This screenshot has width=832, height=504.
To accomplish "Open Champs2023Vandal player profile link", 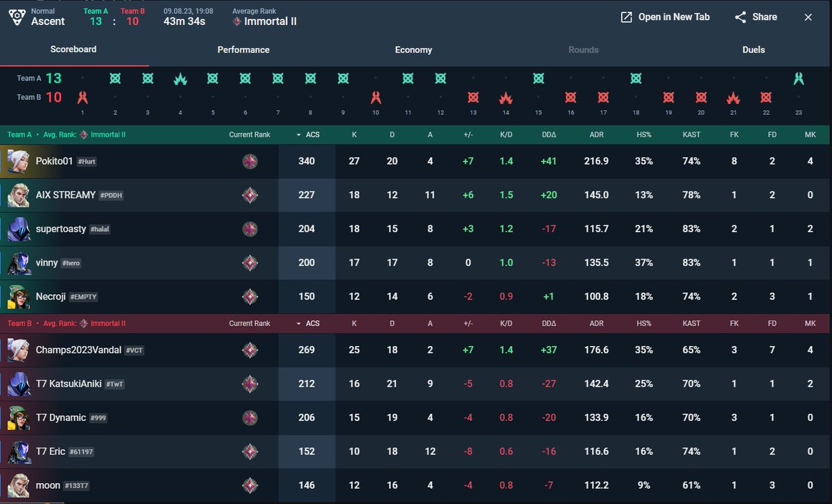I will pyautogui.click(x=78, y=350).
